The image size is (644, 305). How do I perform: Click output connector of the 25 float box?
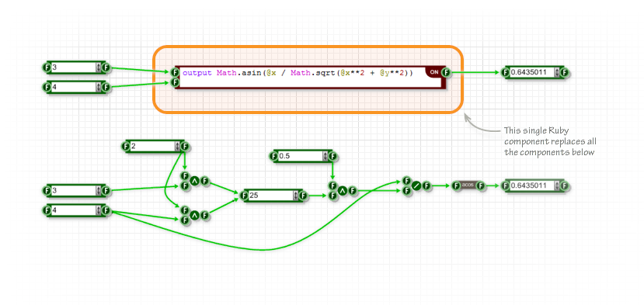click(303, 196)
